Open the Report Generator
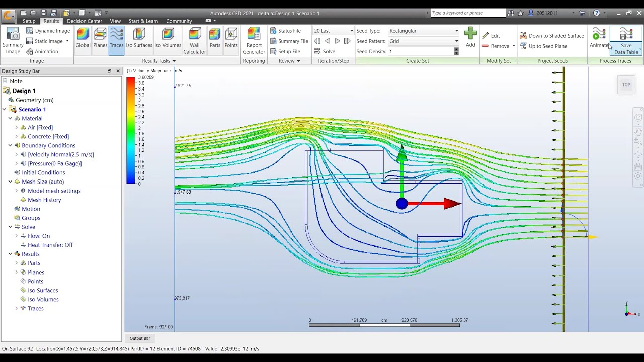The width and height of the screenshot is (644, 362). pos(254,41)
